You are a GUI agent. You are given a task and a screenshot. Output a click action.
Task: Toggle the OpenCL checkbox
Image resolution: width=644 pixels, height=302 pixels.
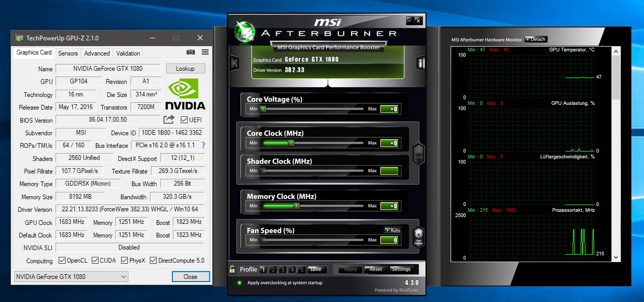[x=62, y=260]
